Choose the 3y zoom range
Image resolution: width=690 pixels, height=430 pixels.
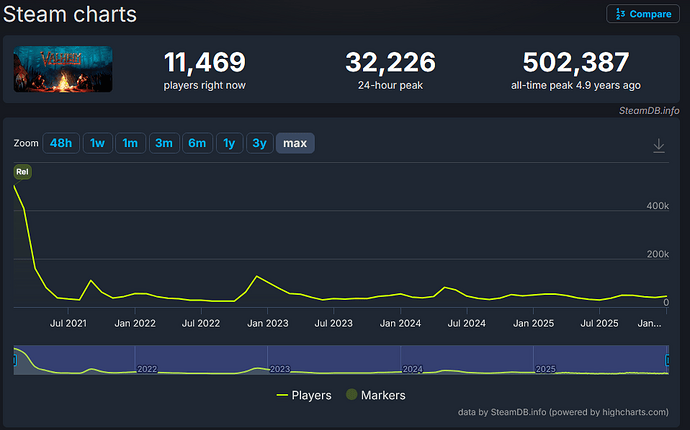point(259,143)
